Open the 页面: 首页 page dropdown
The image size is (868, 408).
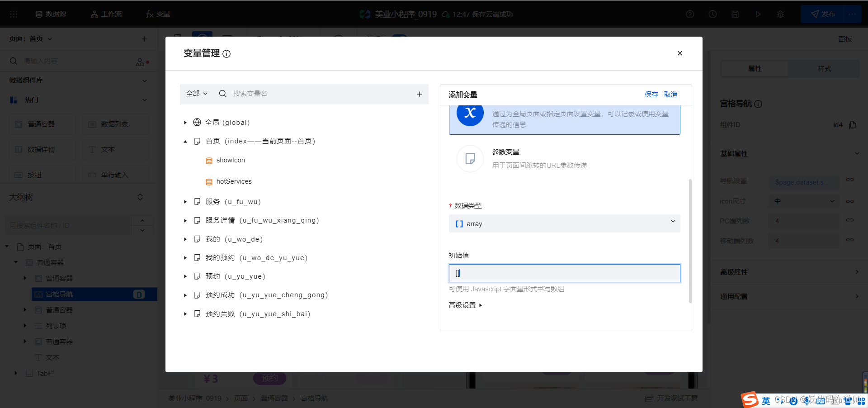[x=31, y=39]
